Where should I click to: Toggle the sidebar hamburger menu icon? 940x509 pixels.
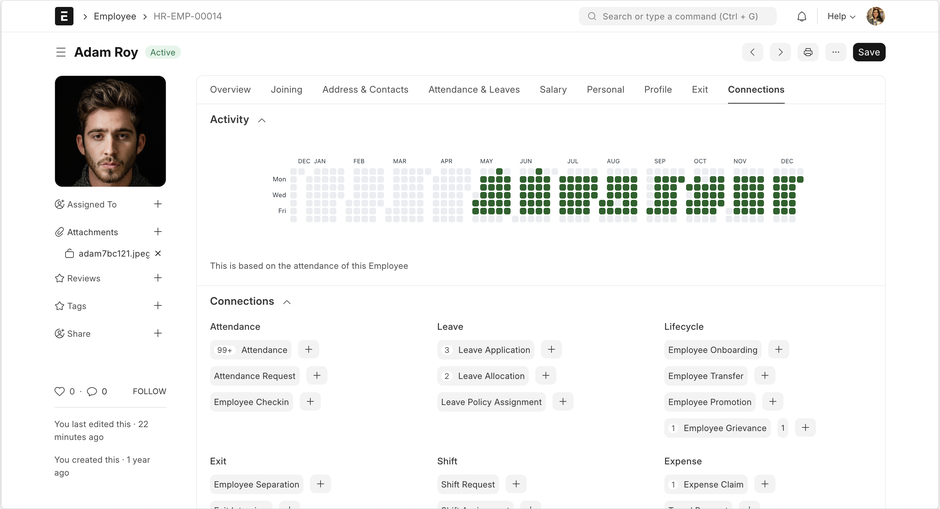61,53
